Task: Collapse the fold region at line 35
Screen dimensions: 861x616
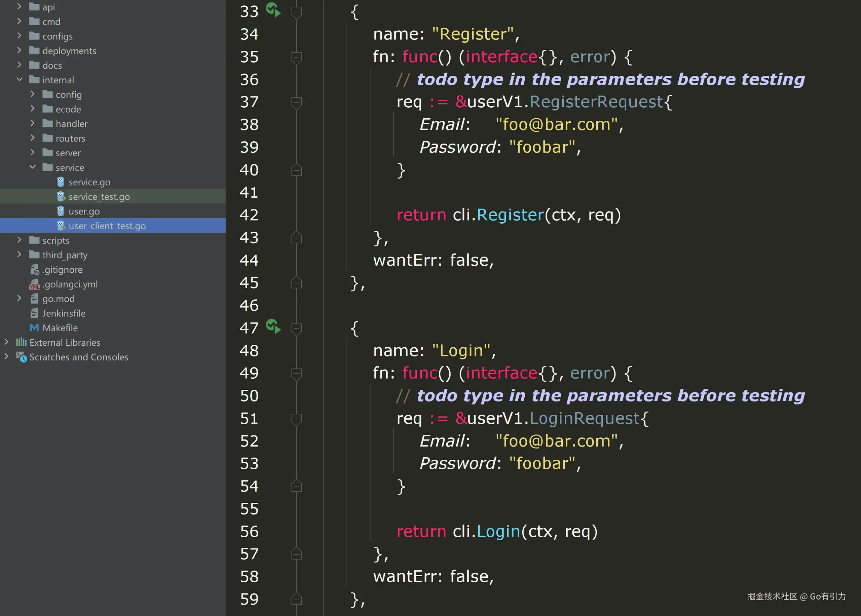Action: click(x=296, y=57)
